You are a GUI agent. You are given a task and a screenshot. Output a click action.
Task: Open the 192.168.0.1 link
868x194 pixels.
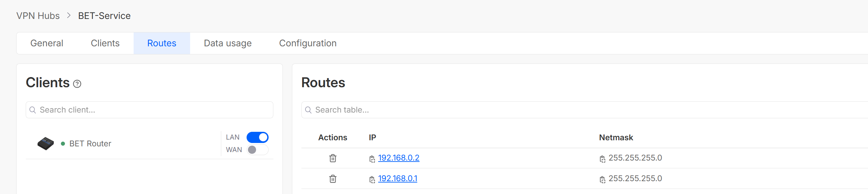pos(397,178)
